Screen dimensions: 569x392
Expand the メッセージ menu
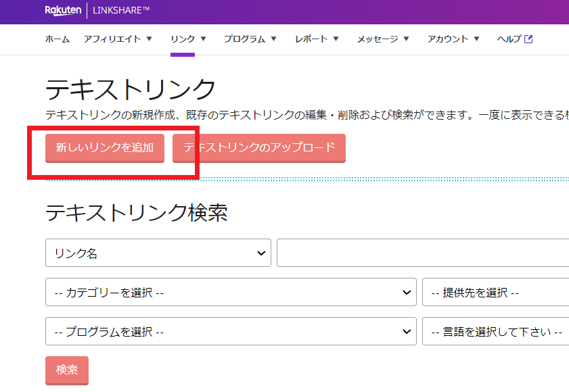coord(383,39)
